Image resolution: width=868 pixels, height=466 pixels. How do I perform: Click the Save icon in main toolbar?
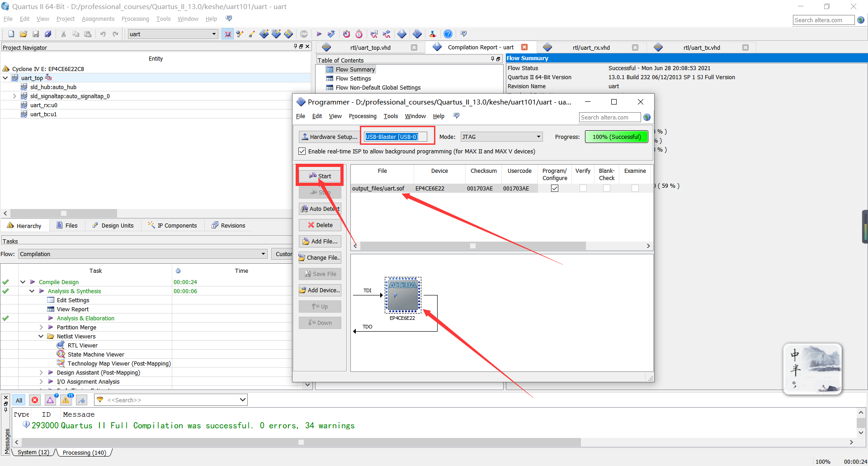coord(36,34)
